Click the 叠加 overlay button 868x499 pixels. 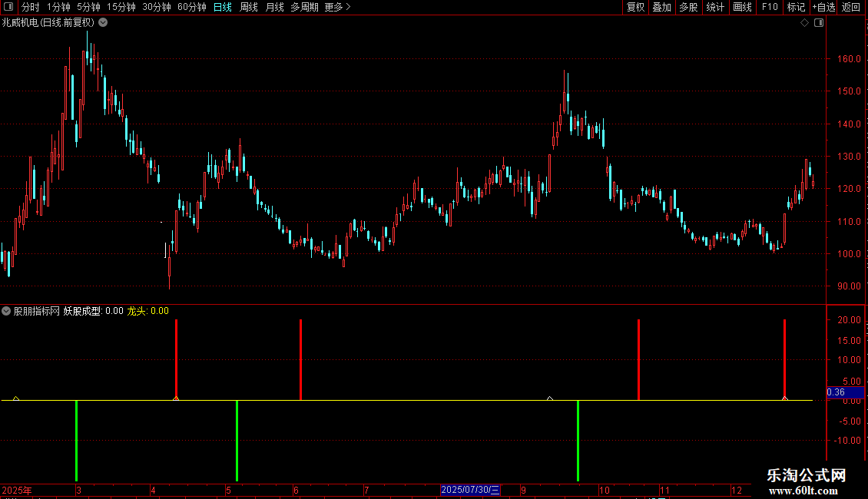tap(661, 7)
